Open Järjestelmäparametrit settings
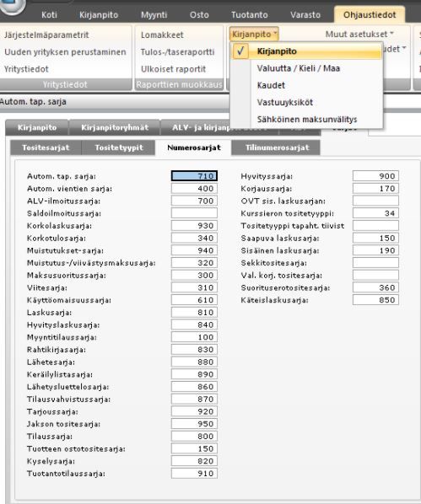The image size is (421, 504). point(46,35)
